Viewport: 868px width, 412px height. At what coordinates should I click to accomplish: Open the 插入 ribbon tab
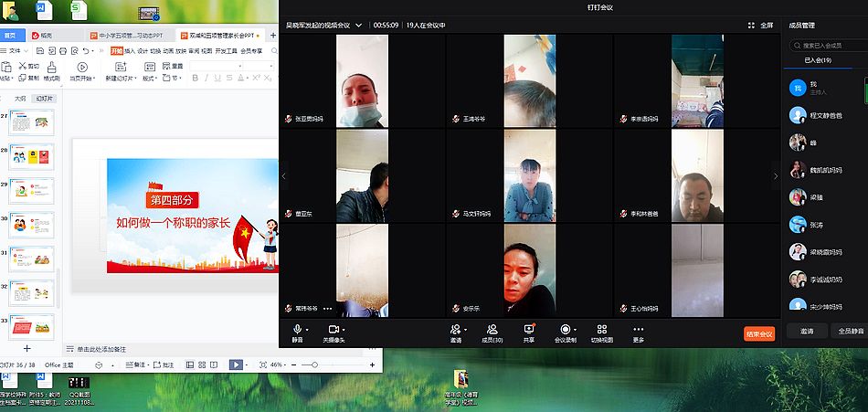[130, 51]
